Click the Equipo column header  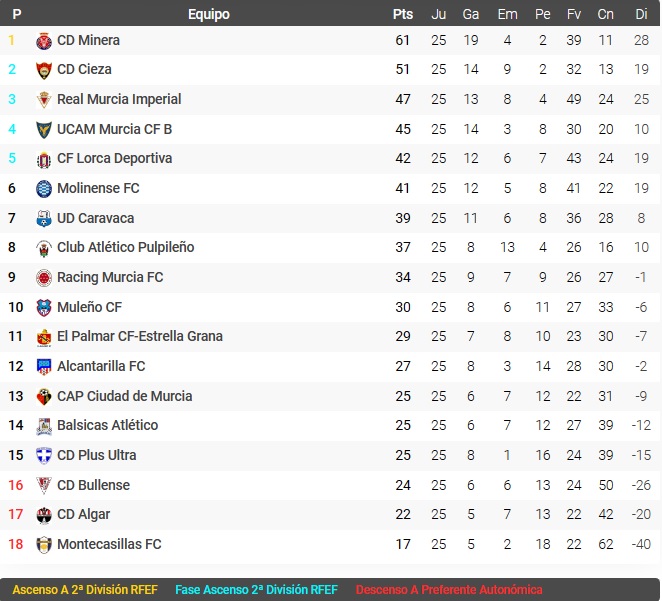click(209, 14)
